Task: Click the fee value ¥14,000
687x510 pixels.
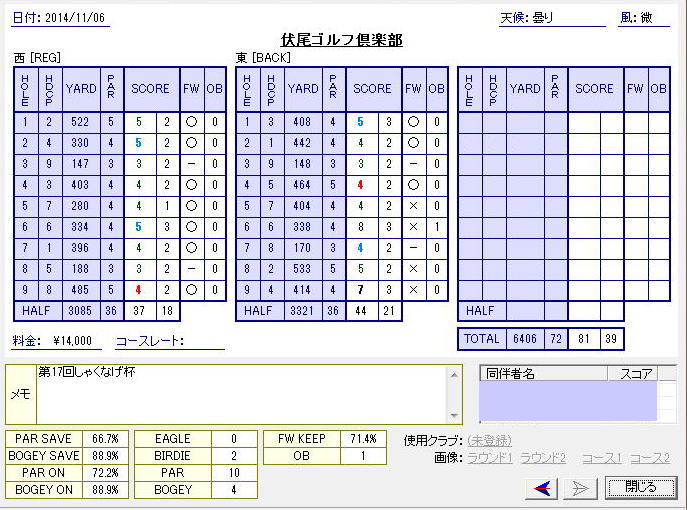Action: click(72, 341)
